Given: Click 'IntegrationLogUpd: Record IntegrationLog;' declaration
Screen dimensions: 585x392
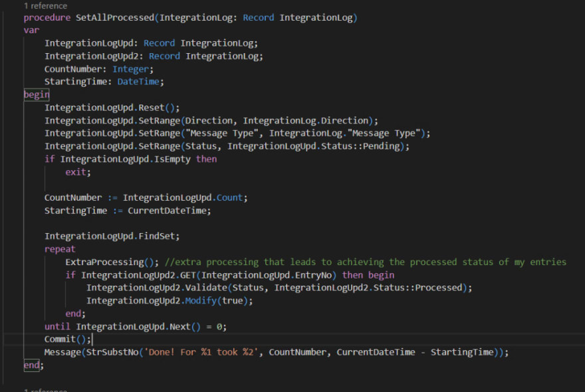Looking at the screenshot, I should (151, 43).
